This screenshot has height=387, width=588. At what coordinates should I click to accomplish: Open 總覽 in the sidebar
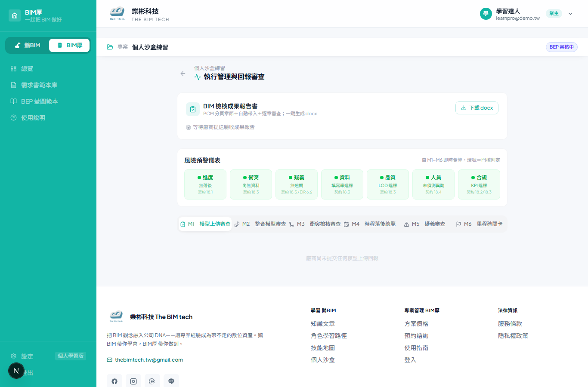click(x=48, y=69)
